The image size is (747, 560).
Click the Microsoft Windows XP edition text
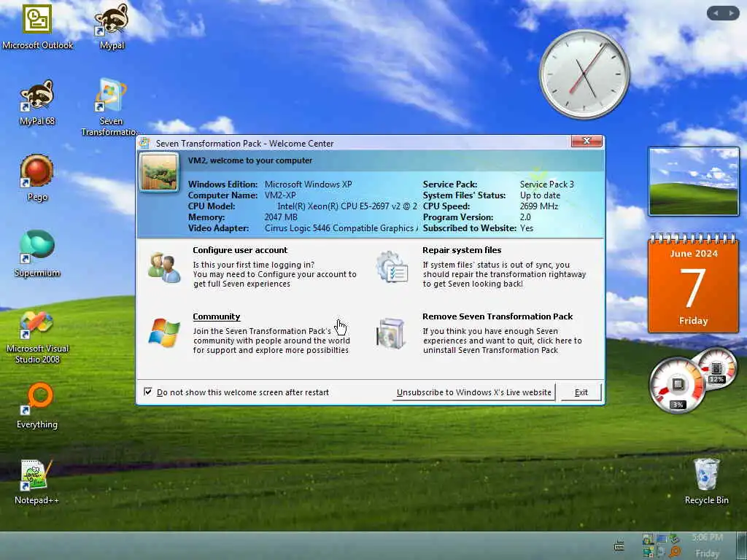[309, 184]
